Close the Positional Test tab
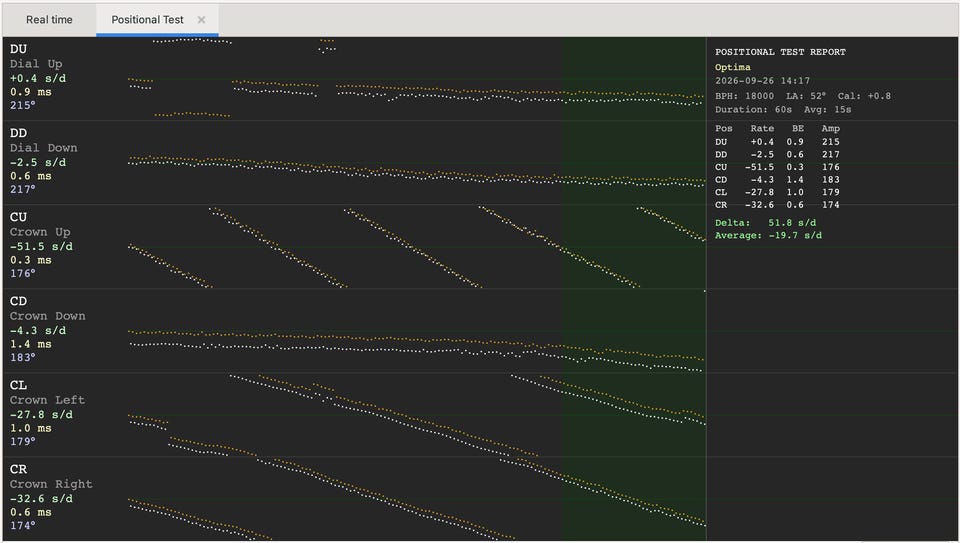The height and width of the screenshot is (543, 960). pyautogui.click(x=201, y=20)
